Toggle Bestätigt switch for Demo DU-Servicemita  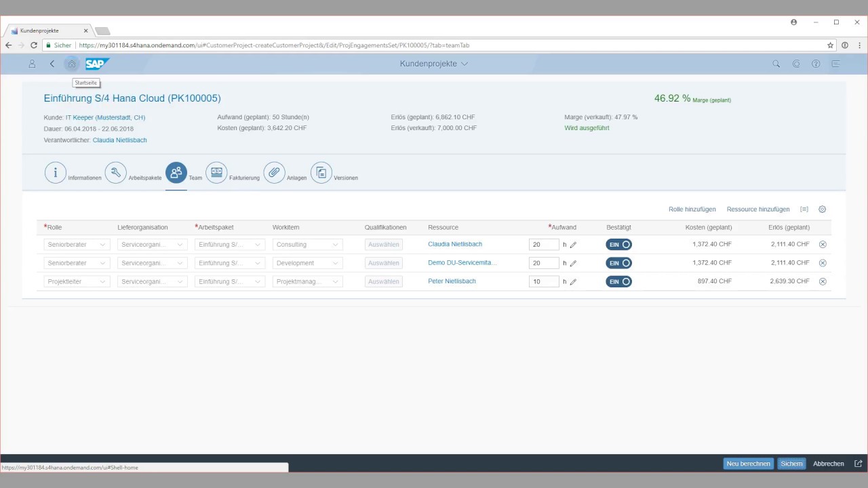pos(618,263)
